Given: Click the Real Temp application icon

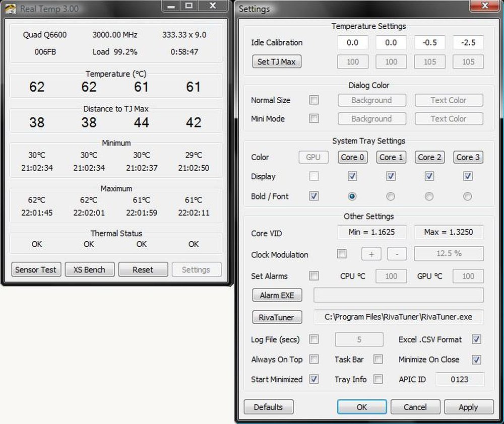Looking at the screenshot, I should click(x=11, y=8).
